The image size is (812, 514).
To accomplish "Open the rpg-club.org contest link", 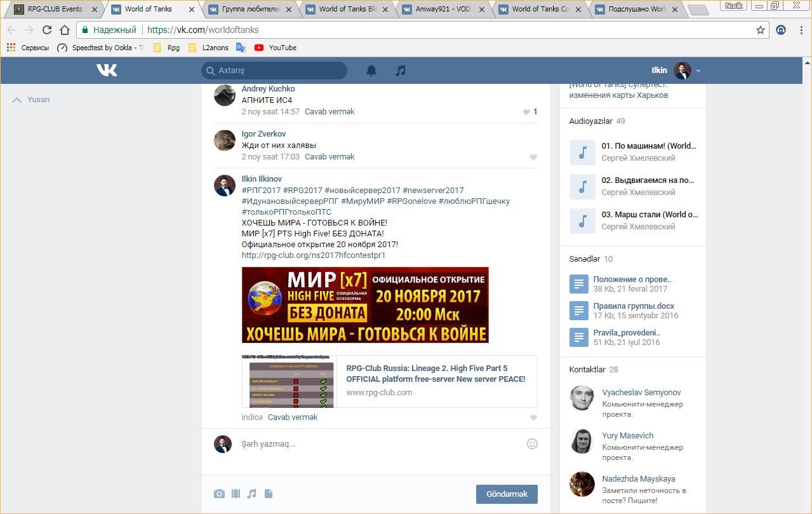I will coord(313,255).
